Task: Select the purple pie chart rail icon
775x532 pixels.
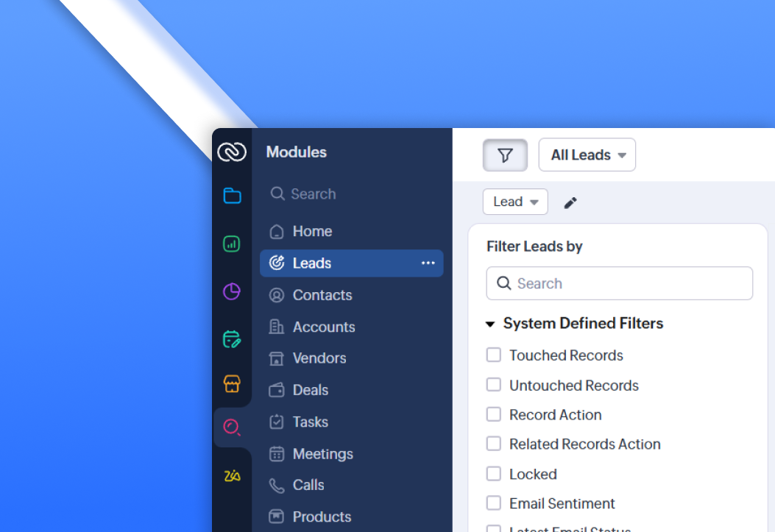Action: [232, 292]
